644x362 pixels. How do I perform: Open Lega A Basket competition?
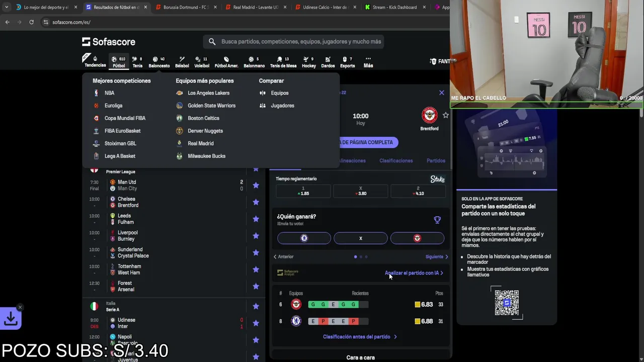point(120,156)
